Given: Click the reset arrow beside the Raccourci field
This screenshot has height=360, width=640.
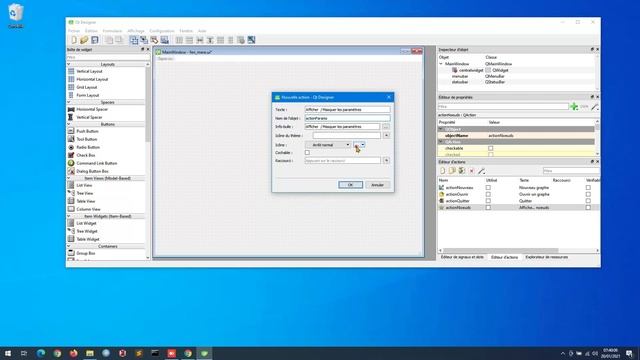Looking at the screenshot, I should tap(386, 160).
